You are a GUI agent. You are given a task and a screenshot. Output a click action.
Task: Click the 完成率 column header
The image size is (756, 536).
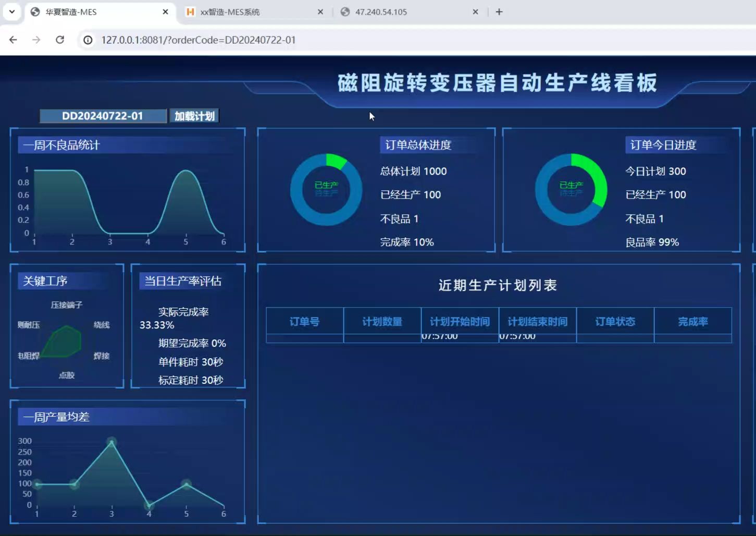tap(693, 321)
